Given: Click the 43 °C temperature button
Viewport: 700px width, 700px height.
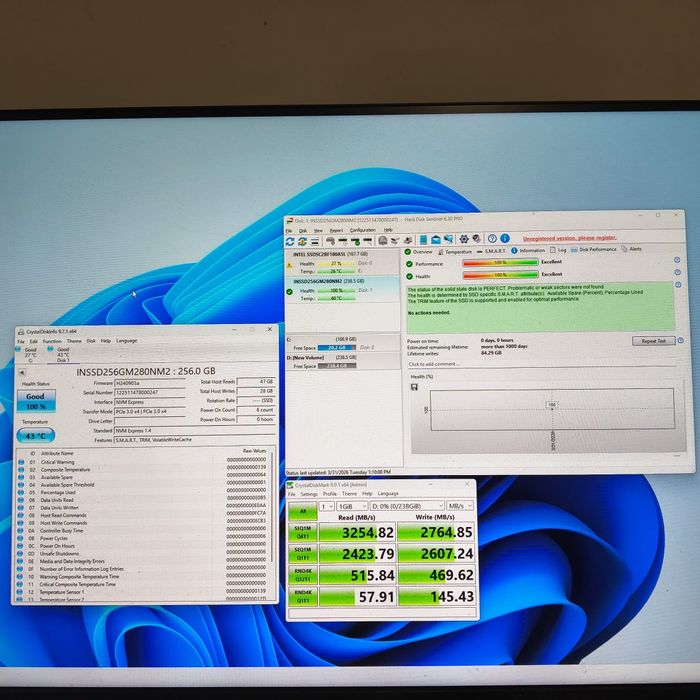Looking at the screenshot, I should 36,436.
